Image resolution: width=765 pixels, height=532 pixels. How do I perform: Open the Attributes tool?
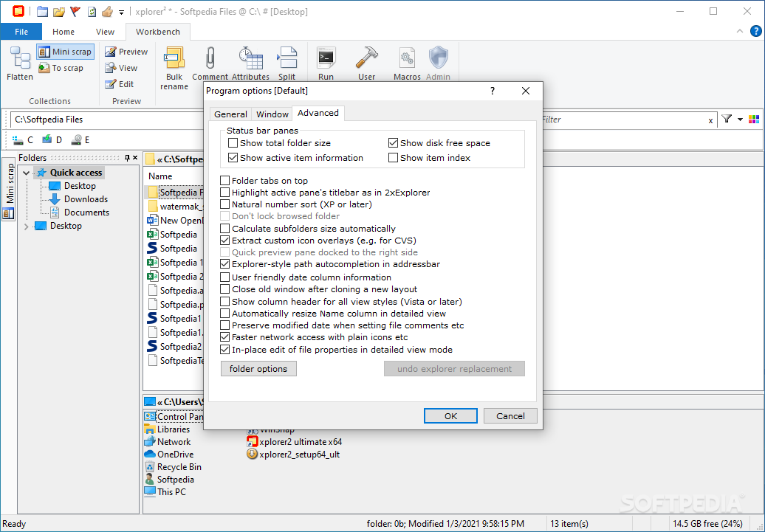coord(251,63)
